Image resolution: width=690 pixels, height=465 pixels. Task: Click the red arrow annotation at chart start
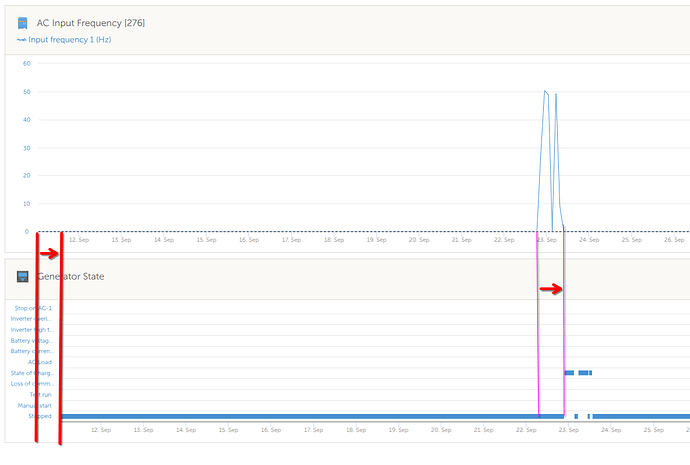[49, 253]
